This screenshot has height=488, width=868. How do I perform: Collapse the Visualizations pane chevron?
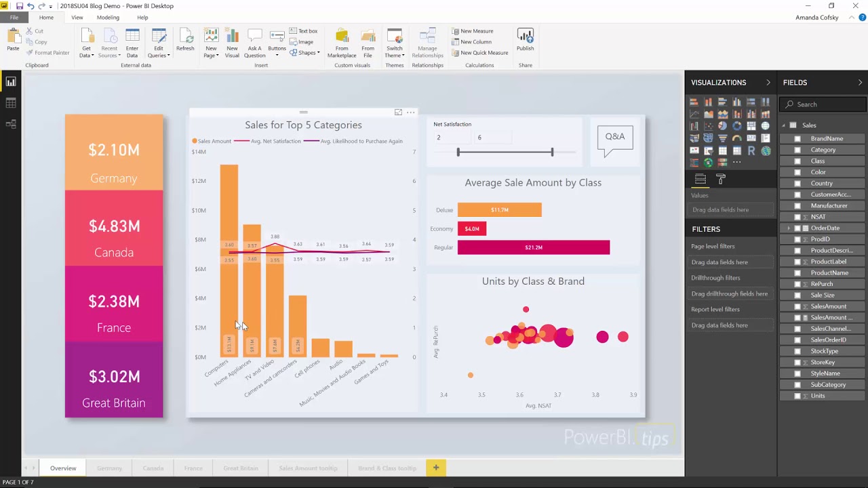point(768,82)
